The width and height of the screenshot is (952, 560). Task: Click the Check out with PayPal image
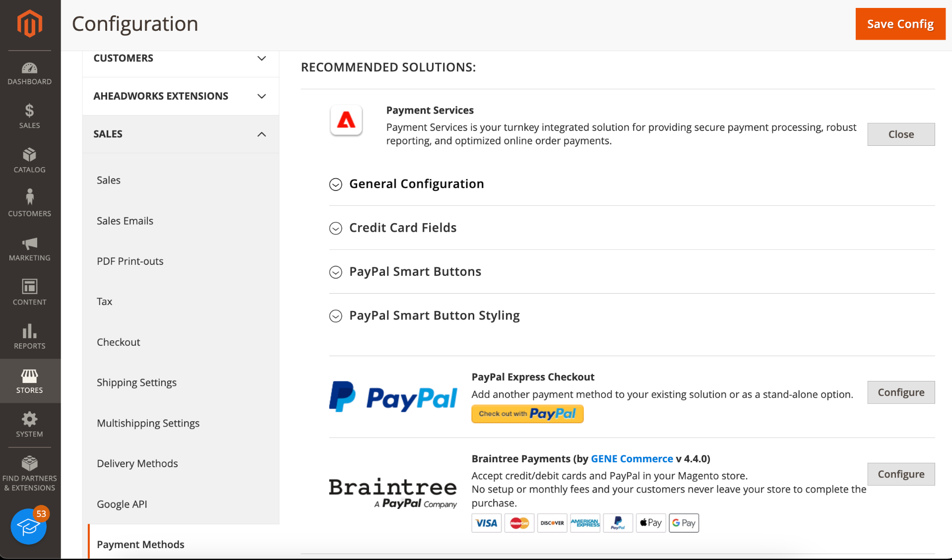point(527,414)
